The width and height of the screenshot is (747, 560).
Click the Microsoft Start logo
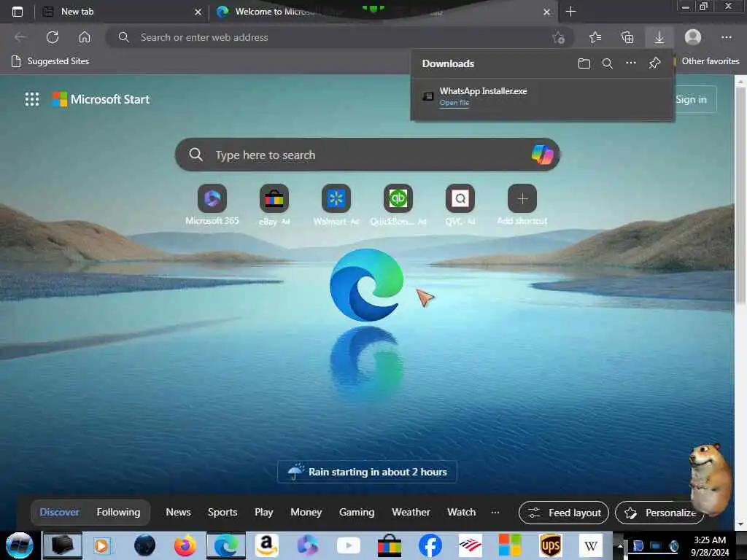(x=101, y=99)
